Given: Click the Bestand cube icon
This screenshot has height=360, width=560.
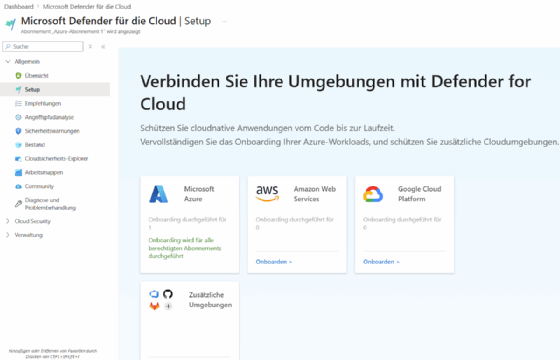Looking at the screenshot, I should pyautogui.click(x=18, y=145).
